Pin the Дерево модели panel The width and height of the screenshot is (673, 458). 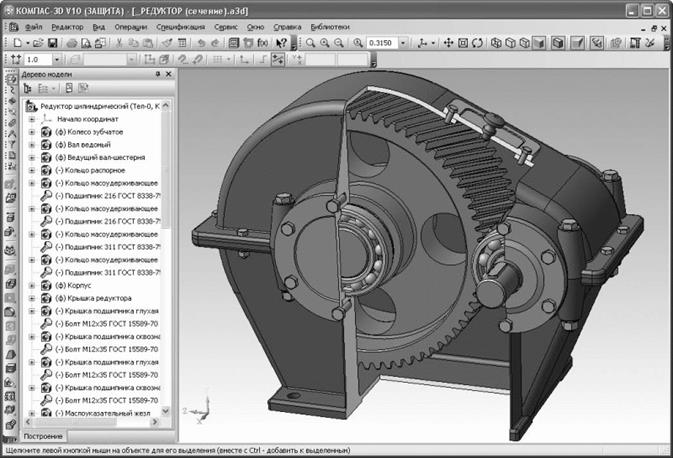[157, 75]
